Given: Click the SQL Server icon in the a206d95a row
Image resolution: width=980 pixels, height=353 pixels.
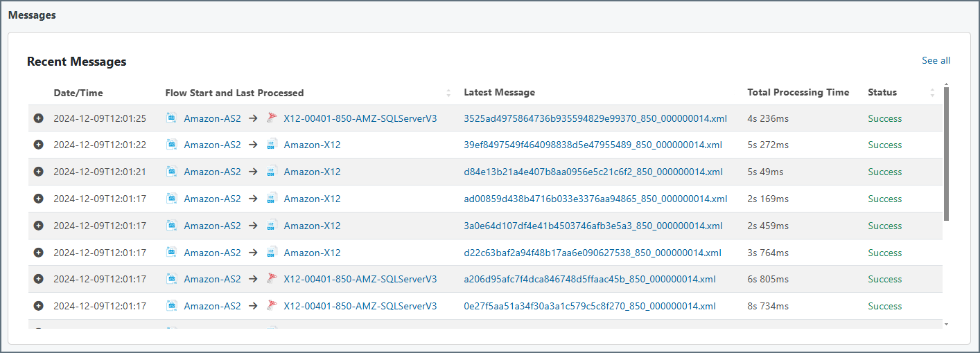Looking at the screenshot, I should (x=272, y=279).
